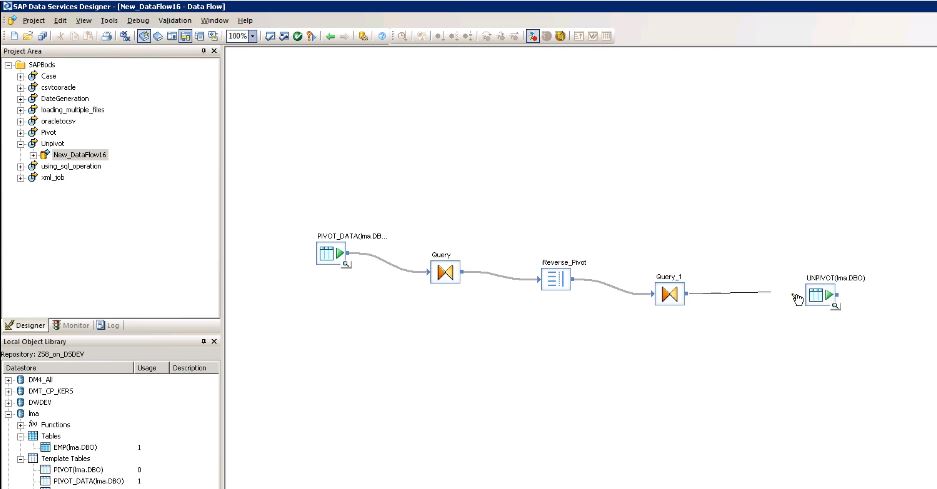Viewport: 937px width, 489px height.
Task: Expand the Case job node
Action: click(20, 77)
